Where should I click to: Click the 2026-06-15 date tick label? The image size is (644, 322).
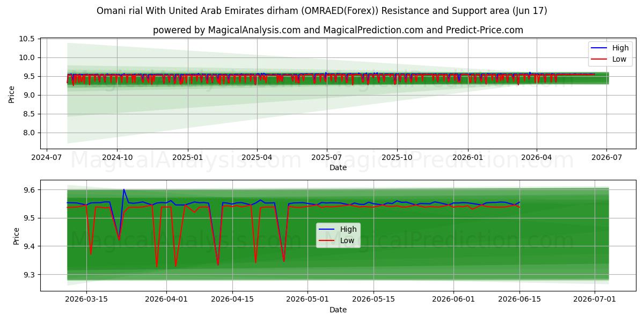pyautogui.click(x=519, y=299)
